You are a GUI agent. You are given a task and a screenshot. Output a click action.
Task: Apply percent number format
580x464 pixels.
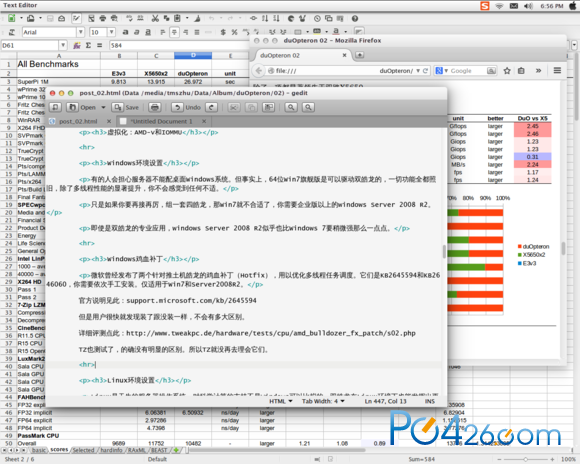coord(234,32)
